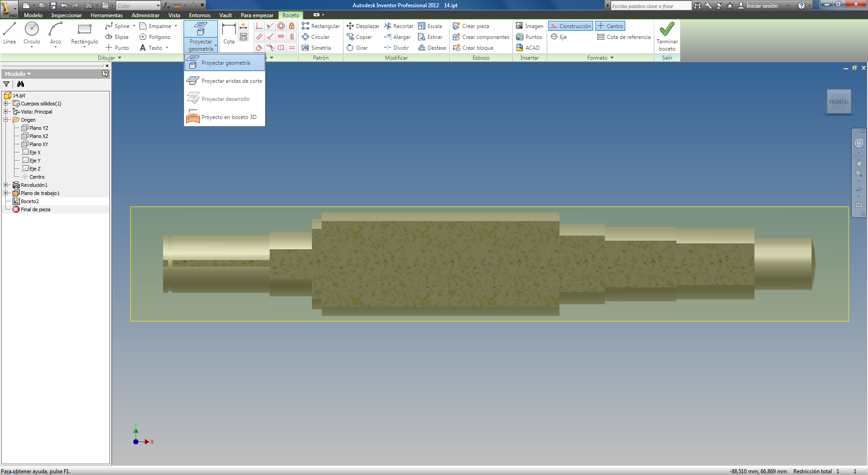Open the Spline dropdown arrow
This screenshot has height=475, width=868.
pyautogui.click(x=134, y=26)
